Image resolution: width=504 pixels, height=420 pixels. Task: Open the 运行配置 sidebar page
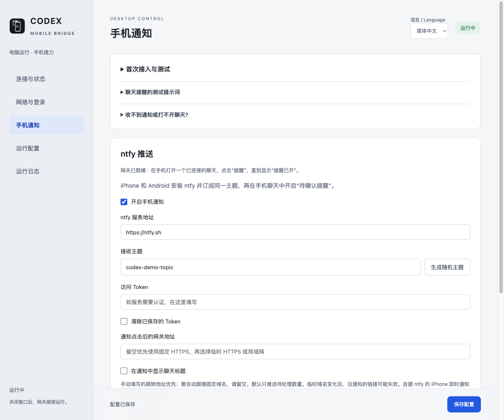coord(46,148)
